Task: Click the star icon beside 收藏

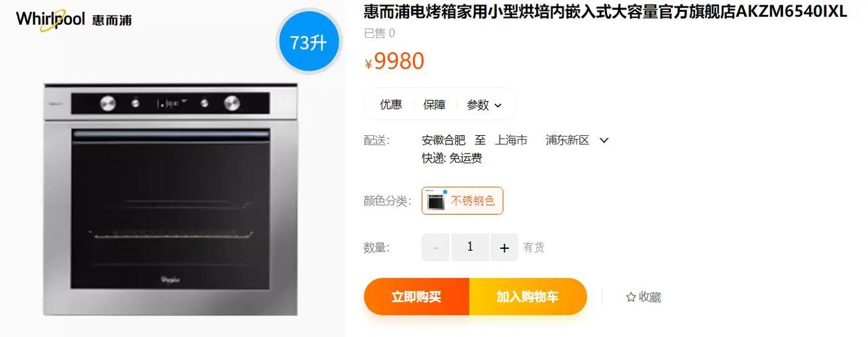Action: tap(631, 297)
